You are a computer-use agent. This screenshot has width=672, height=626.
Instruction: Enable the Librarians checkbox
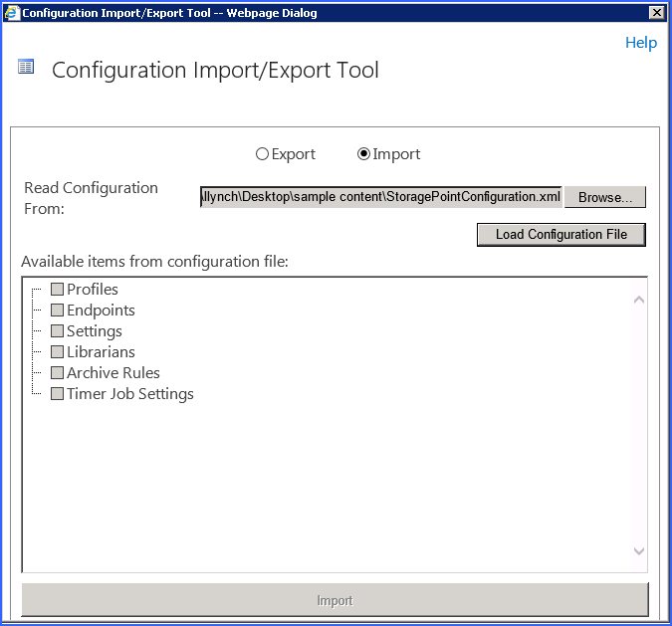(57, 351)
